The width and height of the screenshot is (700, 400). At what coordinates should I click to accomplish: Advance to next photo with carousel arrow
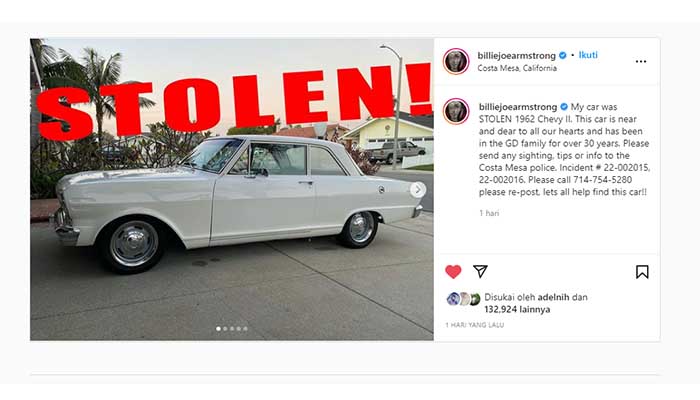417,190
